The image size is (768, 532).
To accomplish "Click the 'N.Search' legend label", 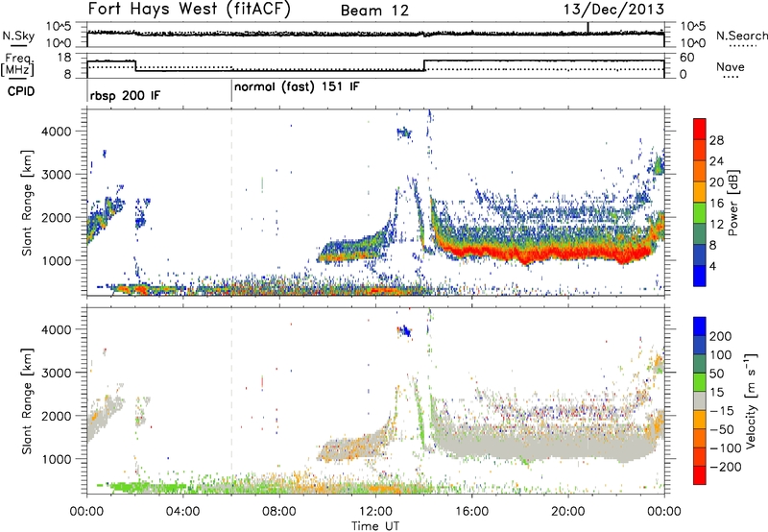I will pyautogui.click(x=741, y=36).
